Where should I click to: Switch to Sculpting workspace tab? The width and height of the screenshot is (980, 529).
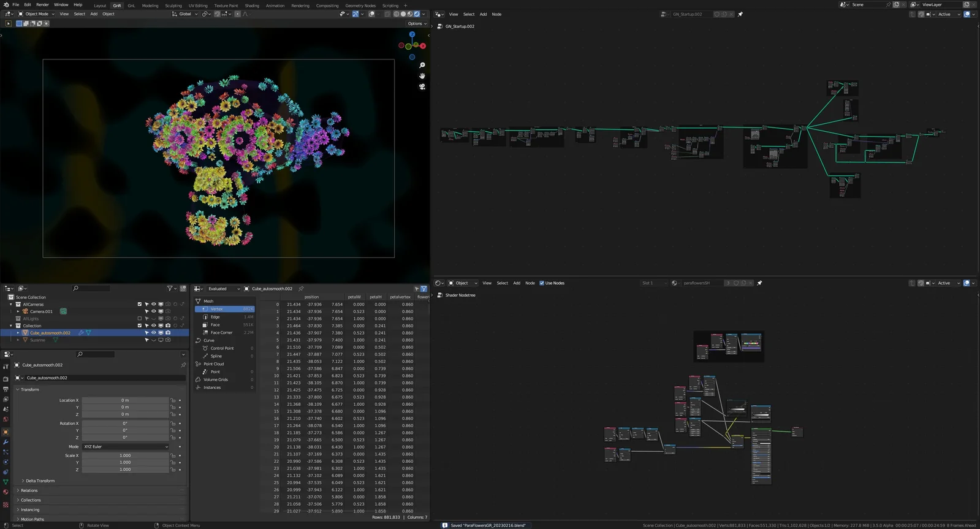[173, 6]
